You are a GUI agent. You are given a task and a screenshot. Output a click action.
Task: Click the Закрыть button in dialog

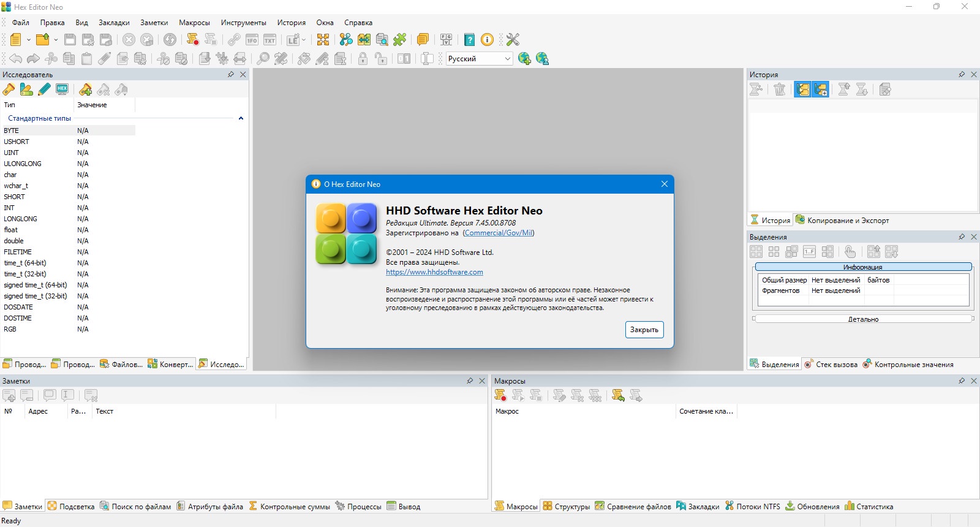point(644,330)
